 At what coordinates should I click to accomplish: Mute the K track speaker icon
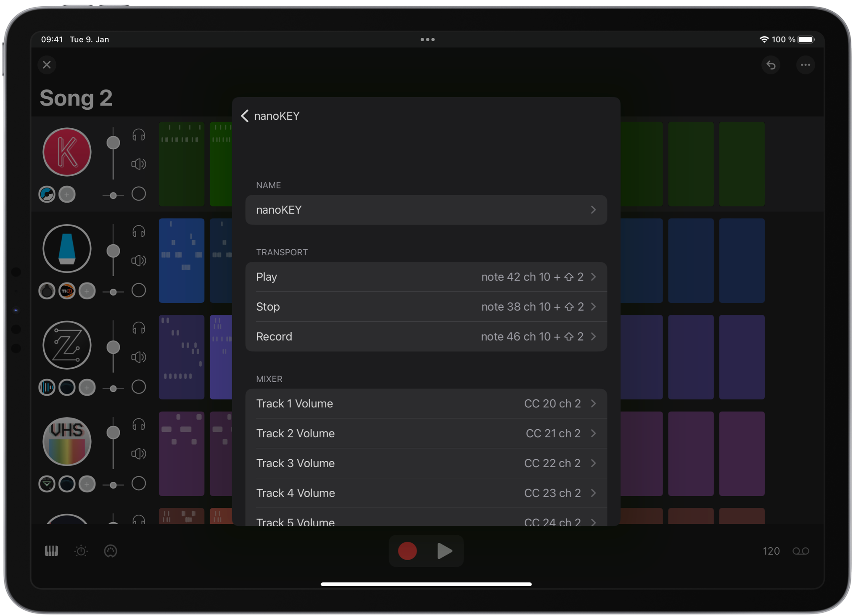(x=139, y=164)
